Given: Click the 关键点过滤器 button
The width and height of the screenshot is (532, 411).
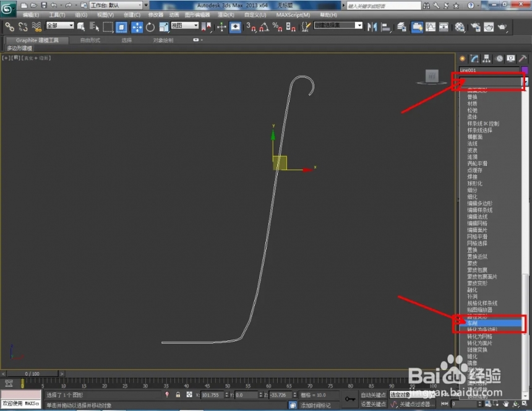Looking at the screenshot, I should 417,404.
